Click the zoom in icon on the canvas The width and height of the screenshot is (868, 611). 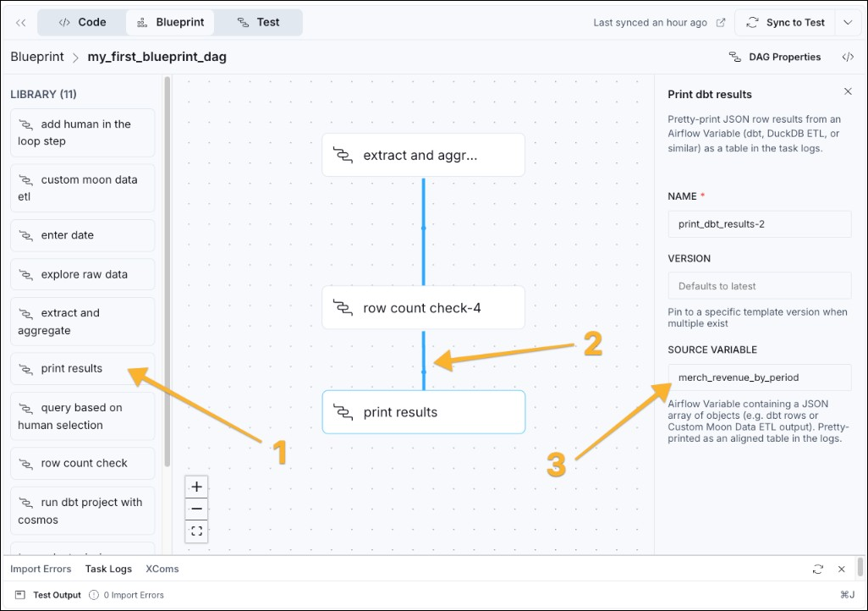196,487
